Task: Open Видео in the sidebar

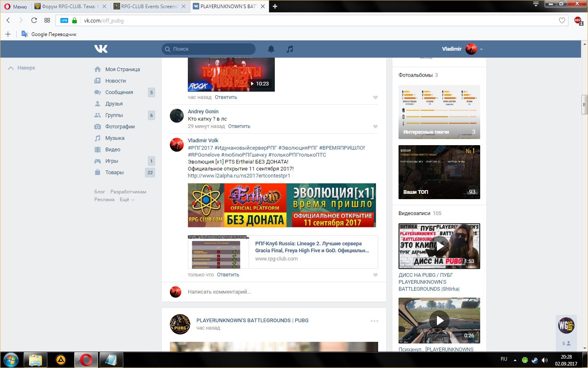Action: tap(113, 149)
